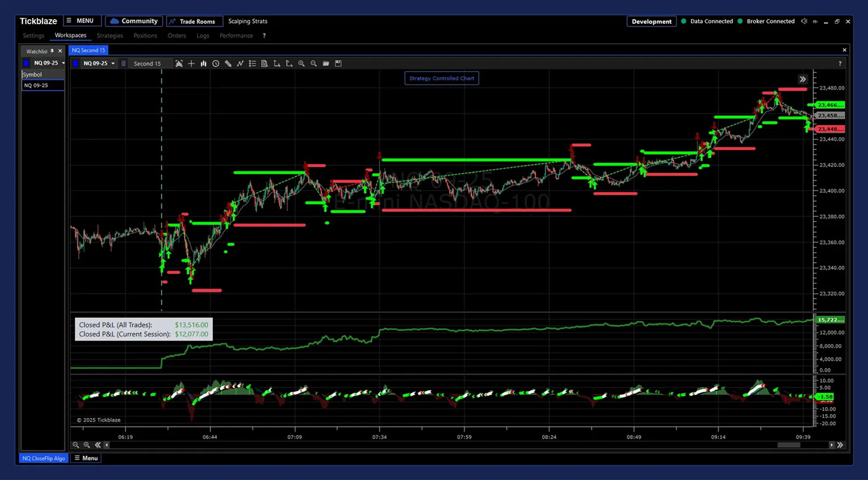Click the Strategy Controlled Chart button
This screenshot has width=868, height=480.
point(442,78)
